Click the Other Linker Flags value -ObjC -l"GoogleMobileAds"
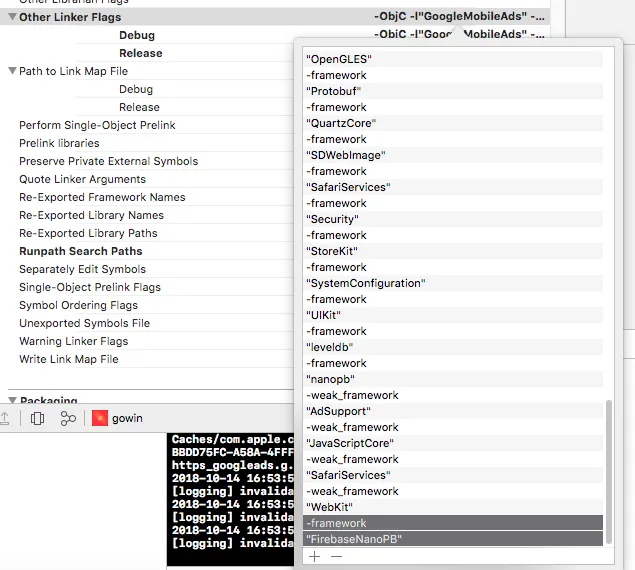The width and height of the screenshot is (635, 570). click(459, 16)
